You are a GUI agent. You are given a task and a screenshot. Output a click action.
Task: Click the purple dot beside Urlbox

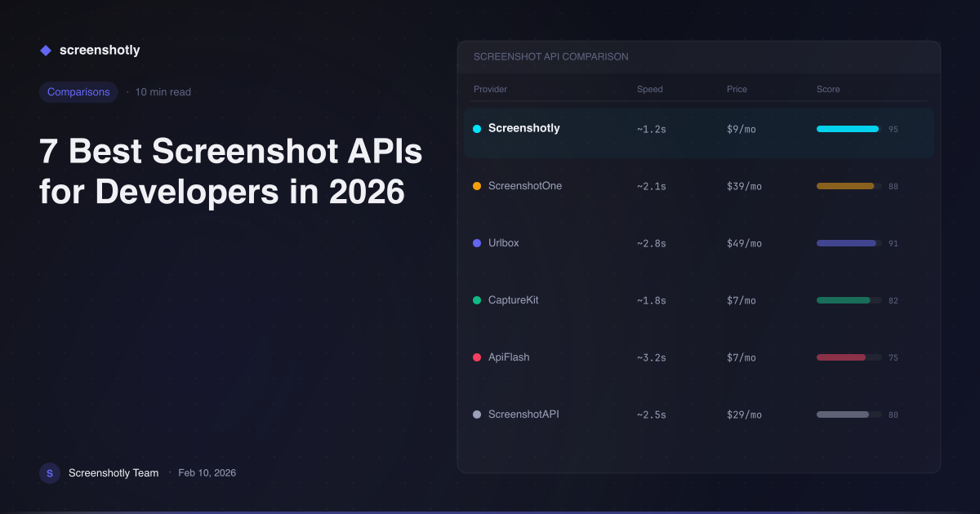click(x=476, y=242)
